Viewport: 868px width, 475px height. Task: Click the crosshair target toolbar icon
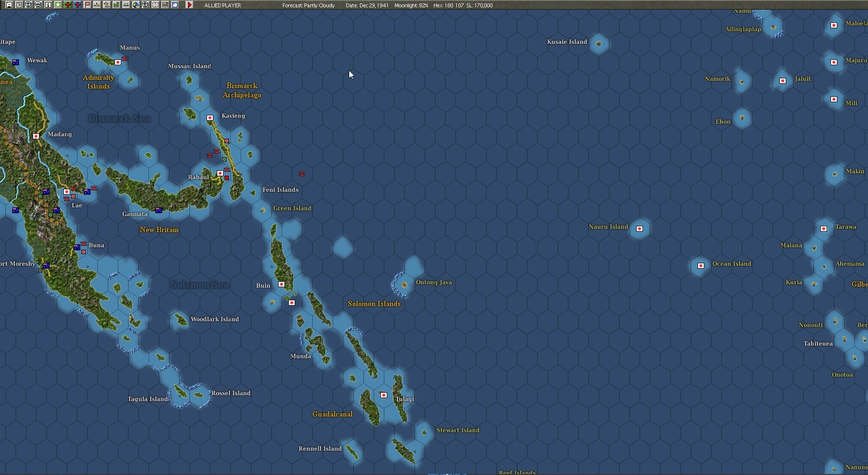(146, 5)
